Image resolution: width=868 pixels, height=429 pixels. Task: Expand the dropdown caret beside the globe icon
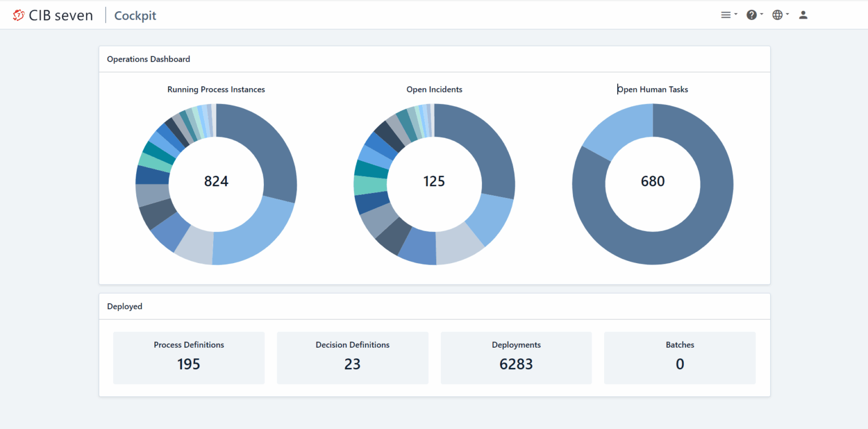[788, 15]
